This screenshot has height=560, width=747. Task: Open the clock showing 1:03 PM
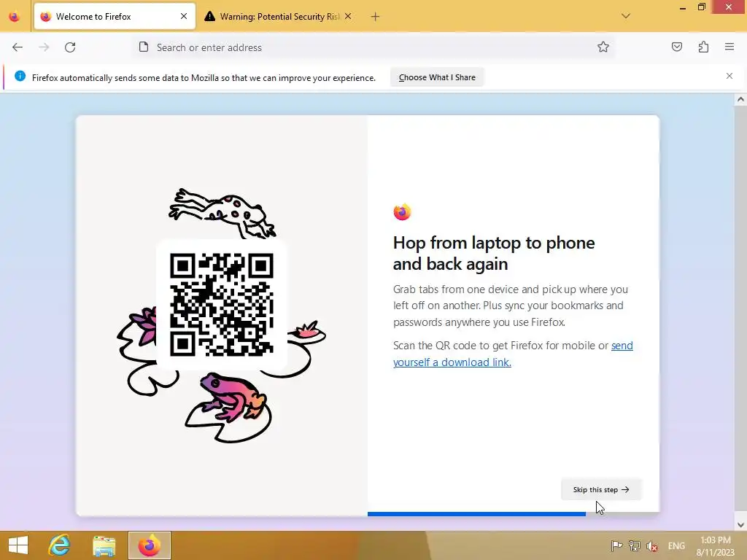tap(715, 545)
